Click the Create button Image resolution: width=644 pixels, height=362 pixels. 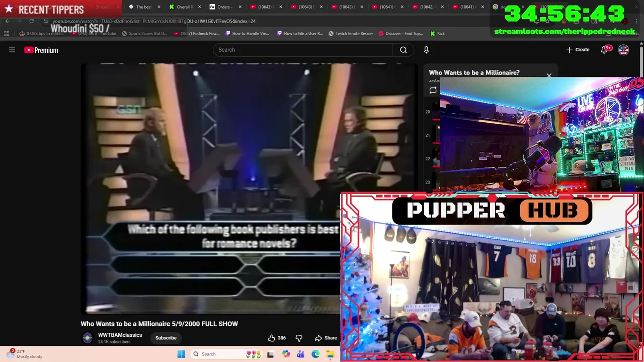578,50
